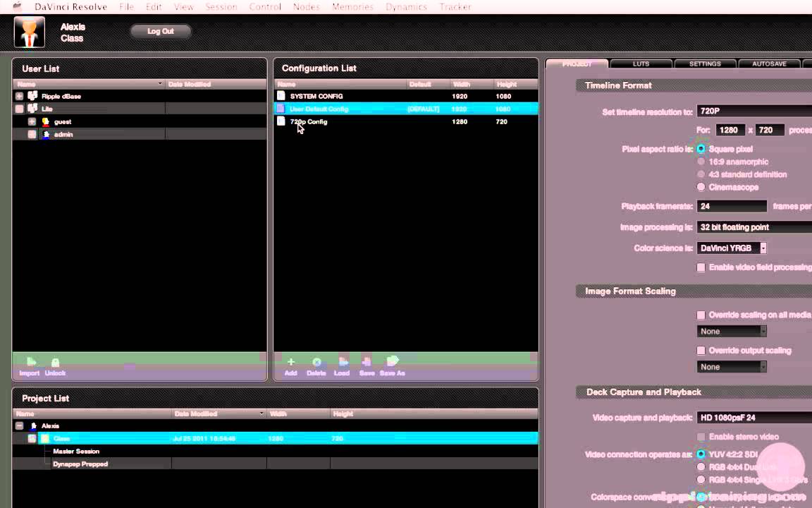Click the Ripple dBase database icon
The width and height of the screenshot is (812, 508).
pos(32,96)
